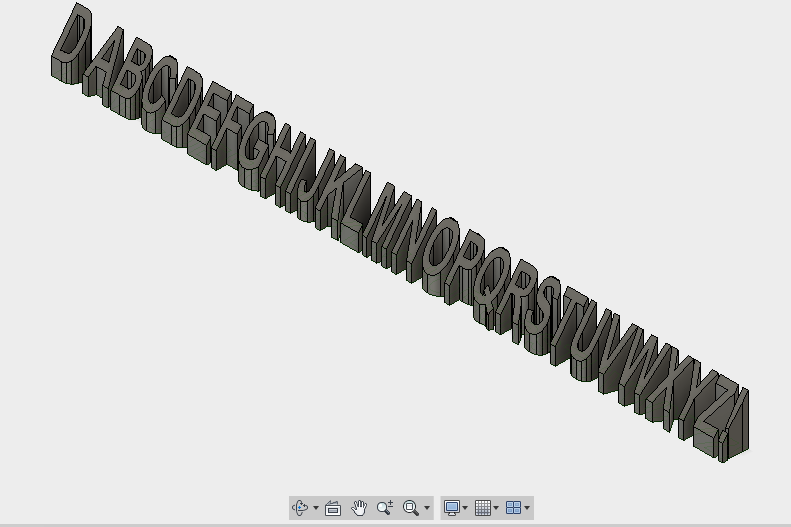
Task: Select the extruded letter G body
Action: point(255,149)
